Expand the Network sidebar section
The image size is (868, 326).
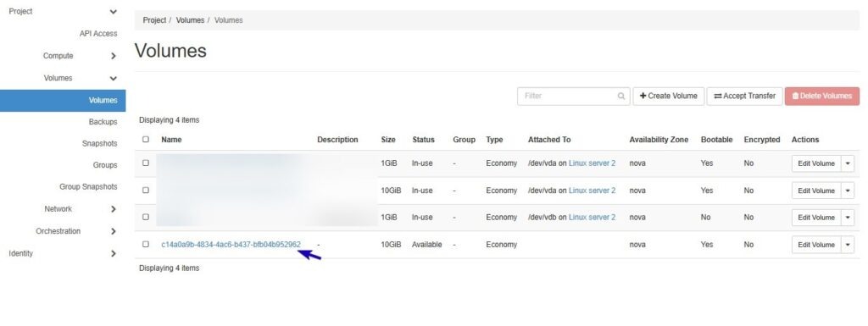[113, 209]
